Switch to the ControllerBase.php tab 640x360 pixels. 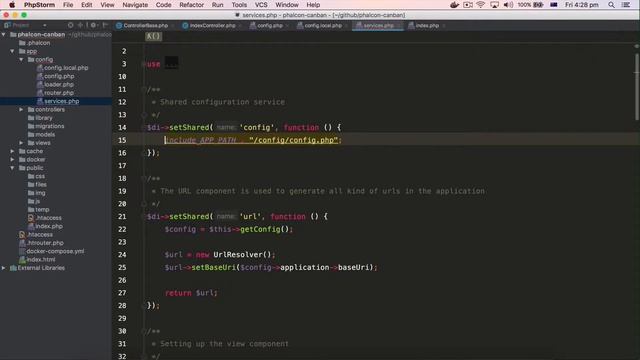tap(142, 26)
